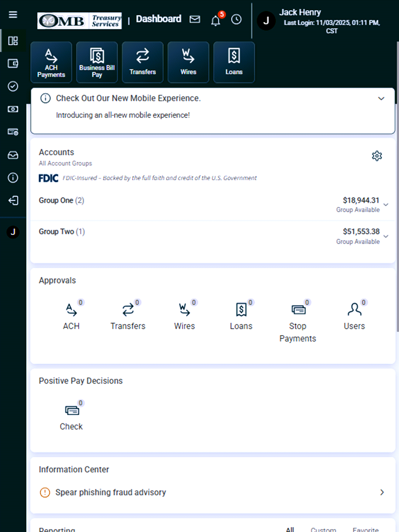399x532 pixels.
Task: Open Accounts widget settings gear
Action: 377,156
